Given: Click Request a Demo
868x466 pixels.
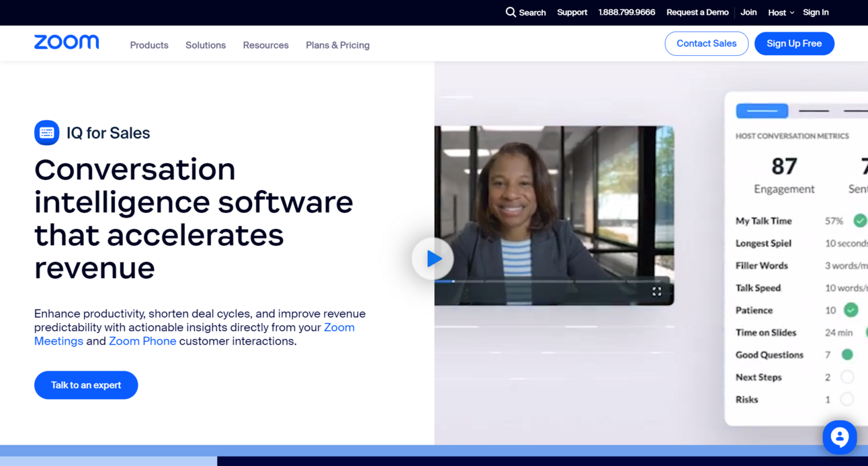Looking at the screenshot, I should pos(697,12).
